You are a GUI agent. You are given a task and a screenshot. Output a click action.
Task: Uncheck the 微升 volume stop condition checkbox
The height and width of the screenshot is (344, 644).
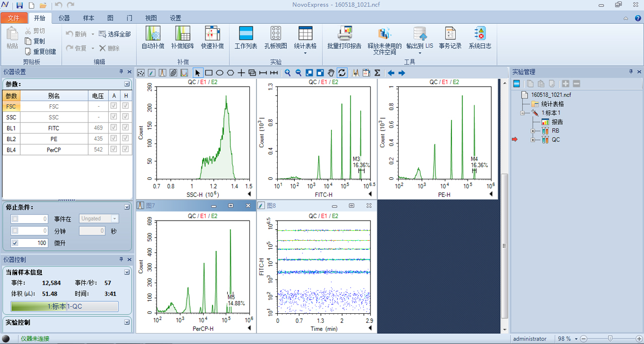pyautogui.click(x=15, y=243)
